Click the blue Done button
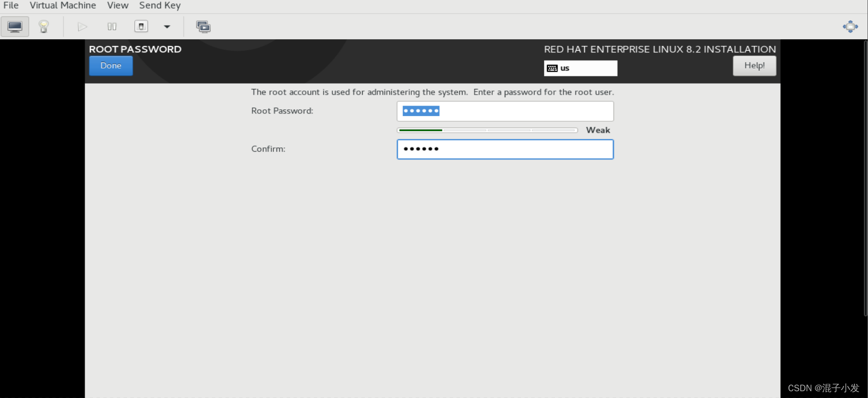Screen dimensions: 868x398 click(x=111, y=66)
